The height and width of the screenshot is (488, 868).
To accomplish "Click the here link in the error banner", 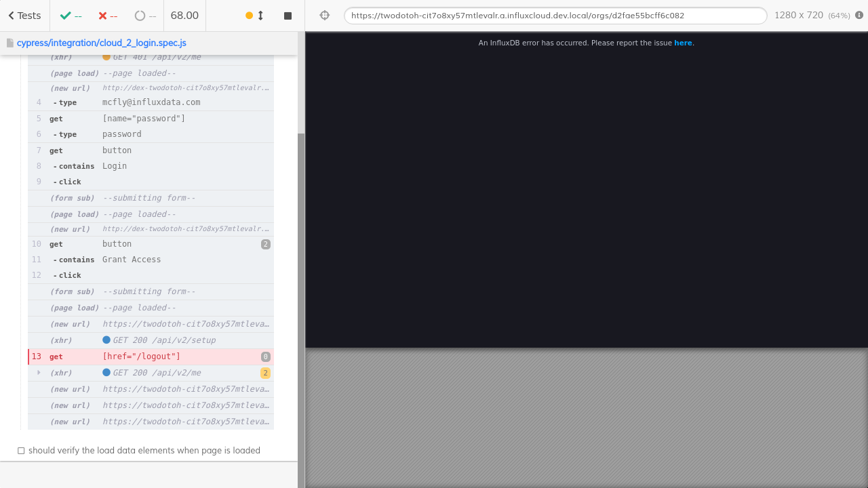I will click(683, 43).
